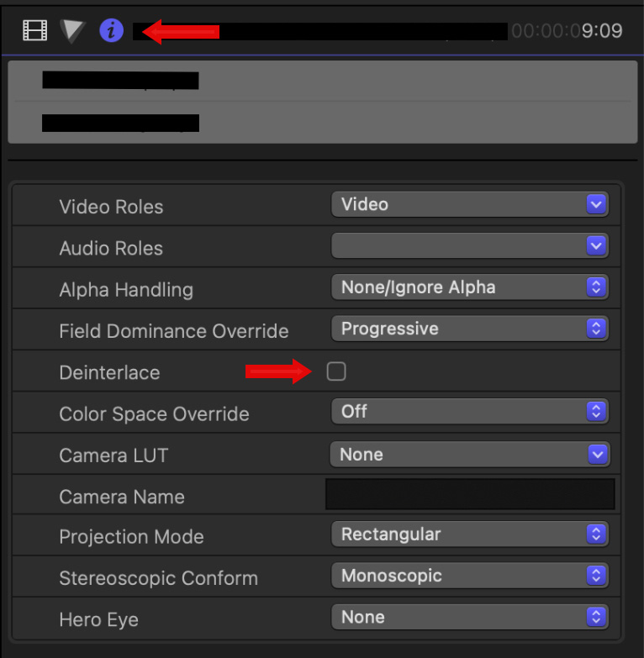644x658 pixels.
Task: Click the Video Roles dropdown arrow
Action: [596, 204]
